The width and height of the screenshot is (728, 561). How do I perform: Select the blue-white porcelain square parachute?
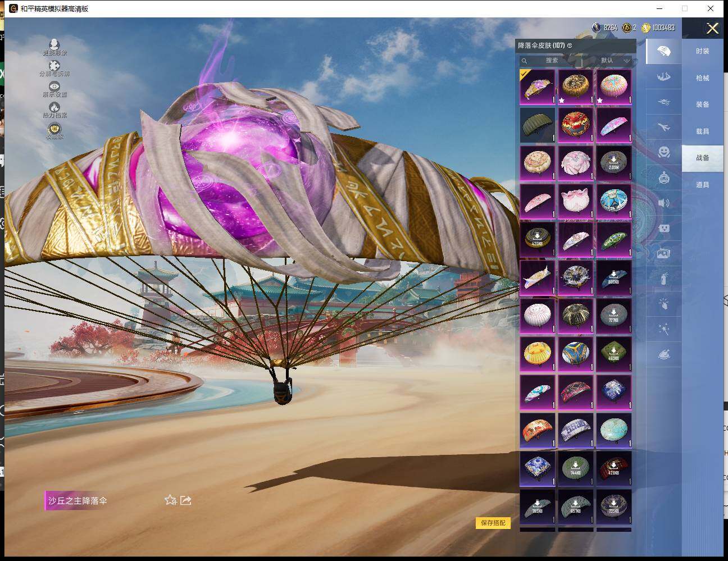pyautogui.click(x=538, y=469)
